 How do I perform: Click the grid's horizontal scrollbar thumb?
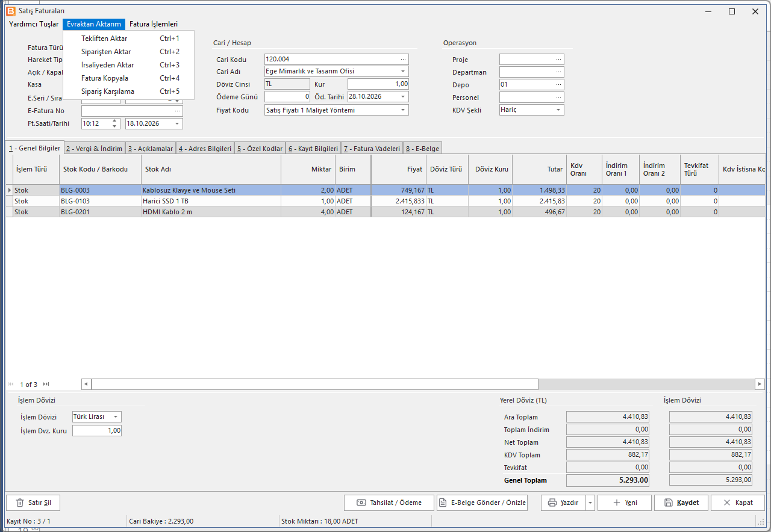pos(315,384)
